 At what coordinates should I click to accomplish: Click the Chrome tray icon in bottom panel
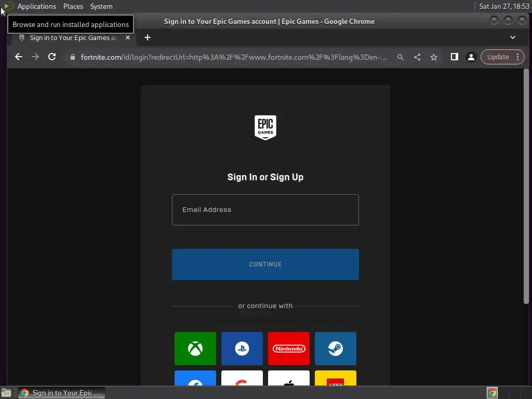[x=492, y=393]
